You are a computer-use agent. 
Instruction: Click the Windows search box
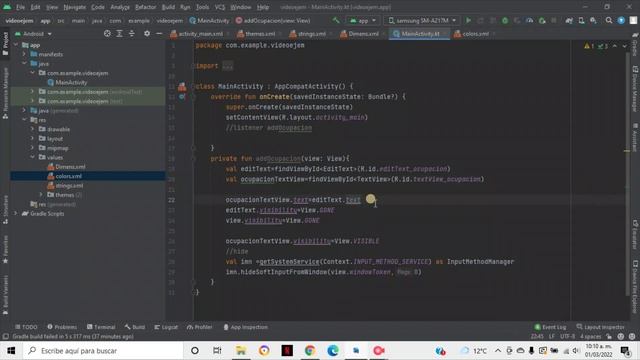102,351
